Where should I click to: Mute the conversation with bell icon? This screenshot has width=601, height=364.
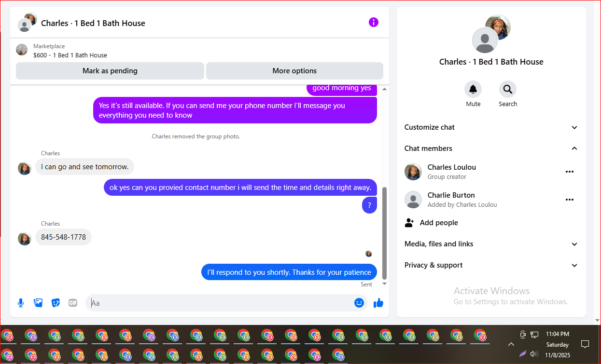473,89
